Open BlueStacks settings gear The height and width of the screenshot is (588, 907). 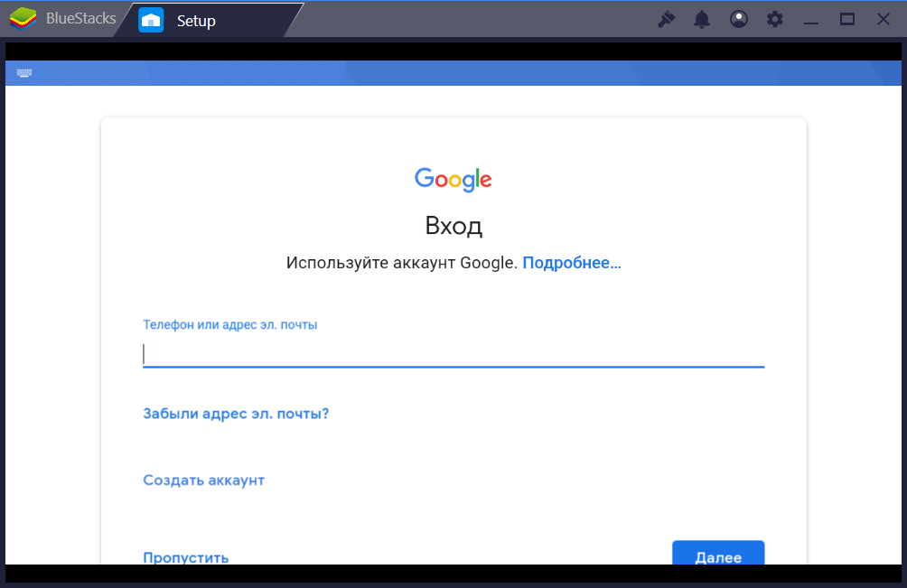(x=775, y=19)
